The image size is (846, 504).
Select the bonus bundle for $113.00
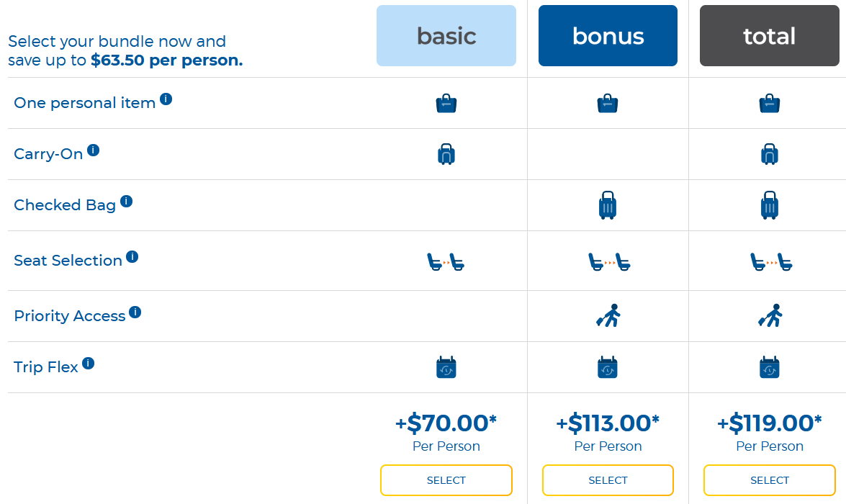point(608,480)
